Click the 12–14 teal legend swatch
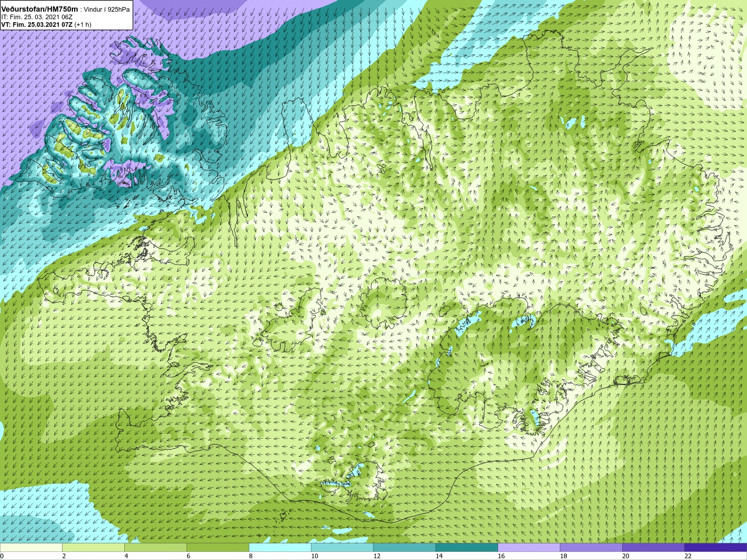The image size is (747, 560). point(404,548)
